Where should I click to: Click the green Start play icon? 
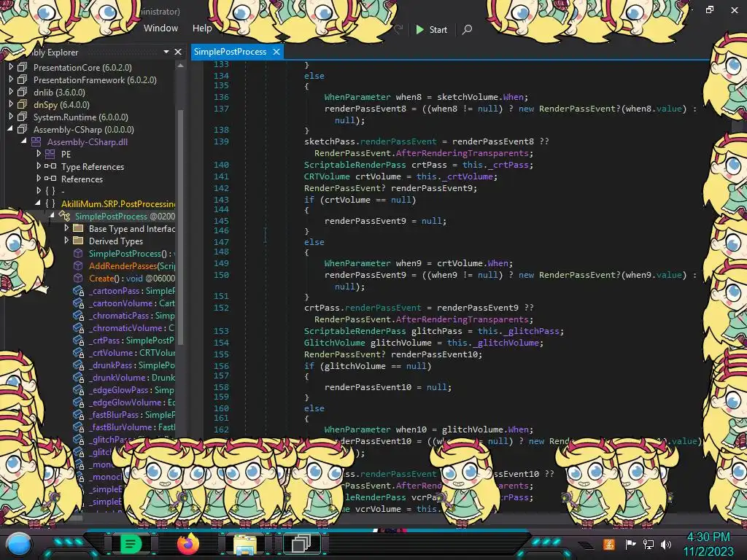click(419, 29)
